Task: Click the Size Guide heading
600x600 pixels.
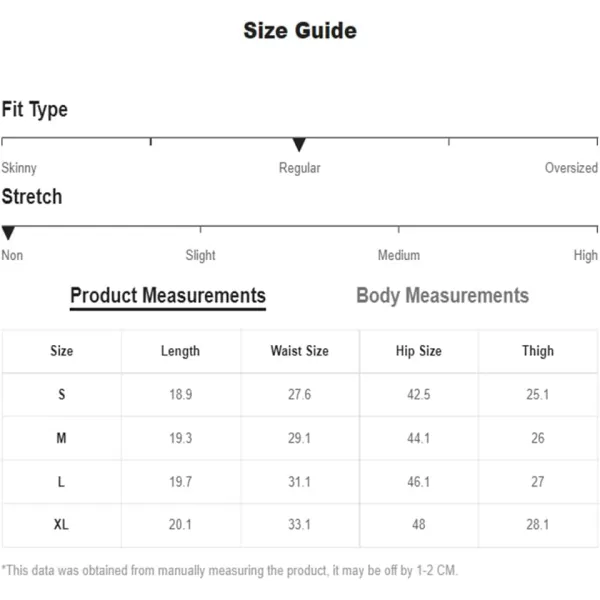Action: pos(300,31)
